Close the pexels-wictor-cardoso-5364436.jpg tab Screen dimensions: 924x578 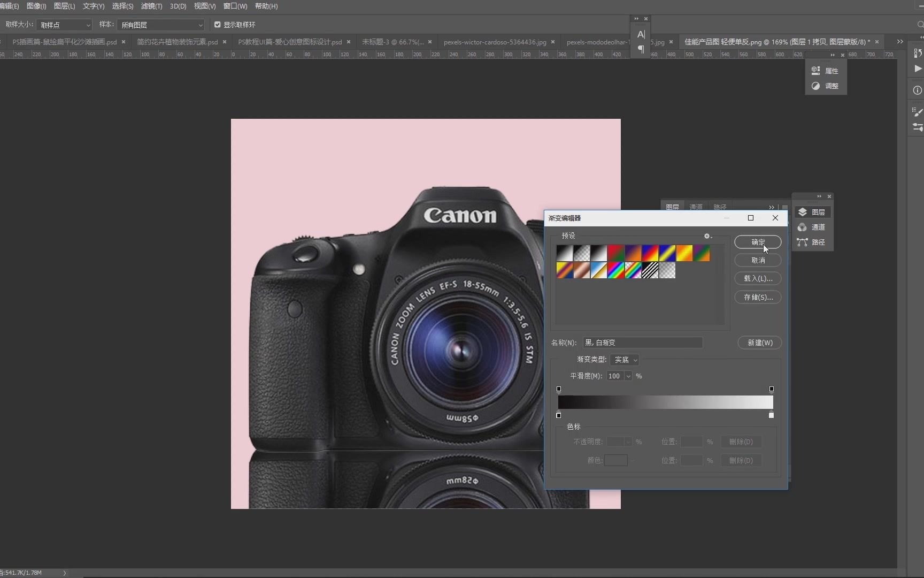pos(553,42)
